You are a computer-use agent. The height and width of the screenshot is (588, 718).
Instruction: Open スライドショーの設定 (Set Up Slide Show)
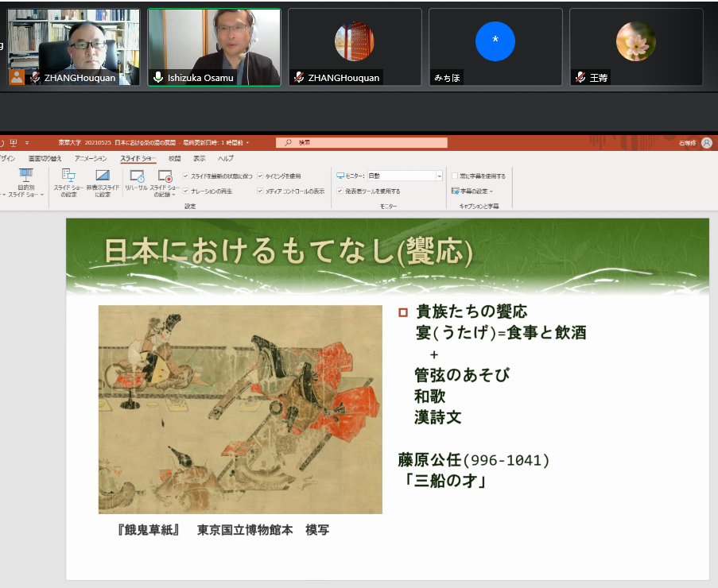click(68, 177)
